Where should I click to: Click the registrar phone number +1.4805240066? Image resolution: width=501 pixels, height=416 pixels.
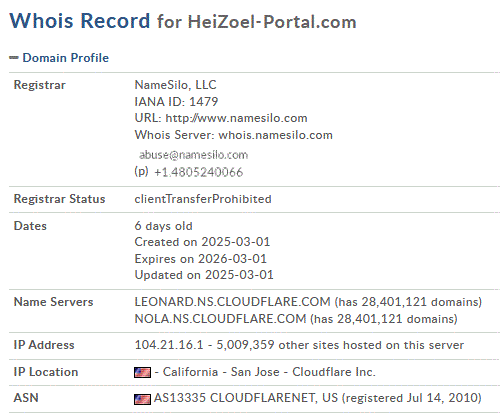[198, 172]
